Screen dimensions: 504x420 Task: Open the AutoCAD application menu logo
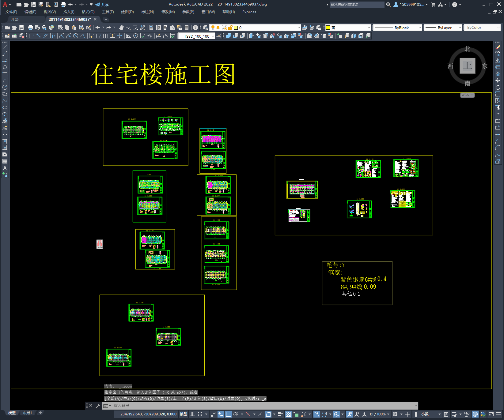(x=5, y=5)
